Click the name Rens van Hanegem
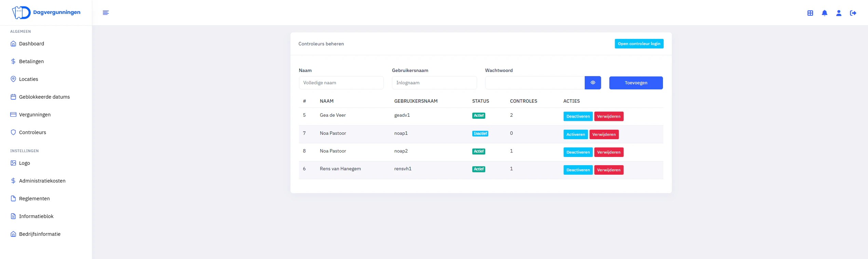 tap(340, 169)
